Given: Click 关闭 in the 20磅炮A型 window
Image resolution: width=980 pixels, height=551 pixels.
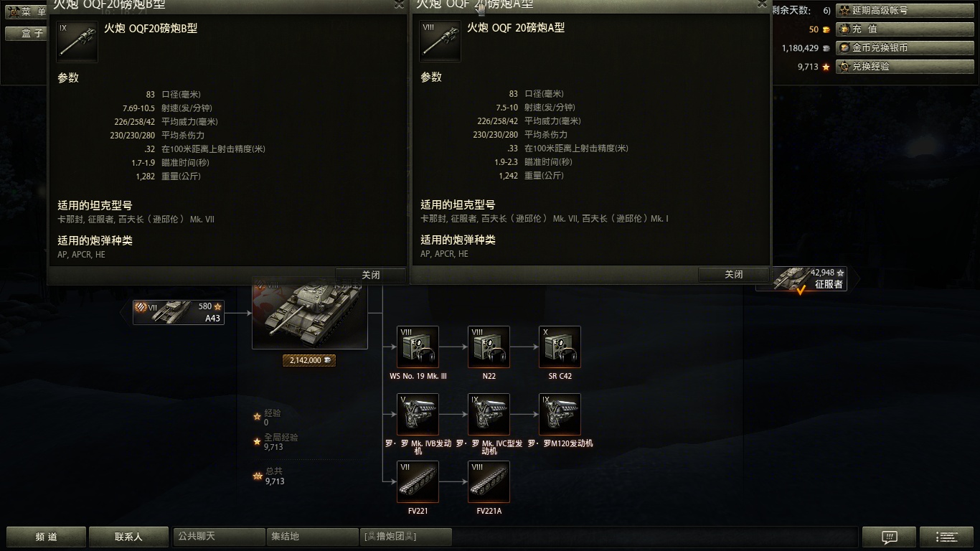Looking at the screenshot, I should [x=733, y=274].
